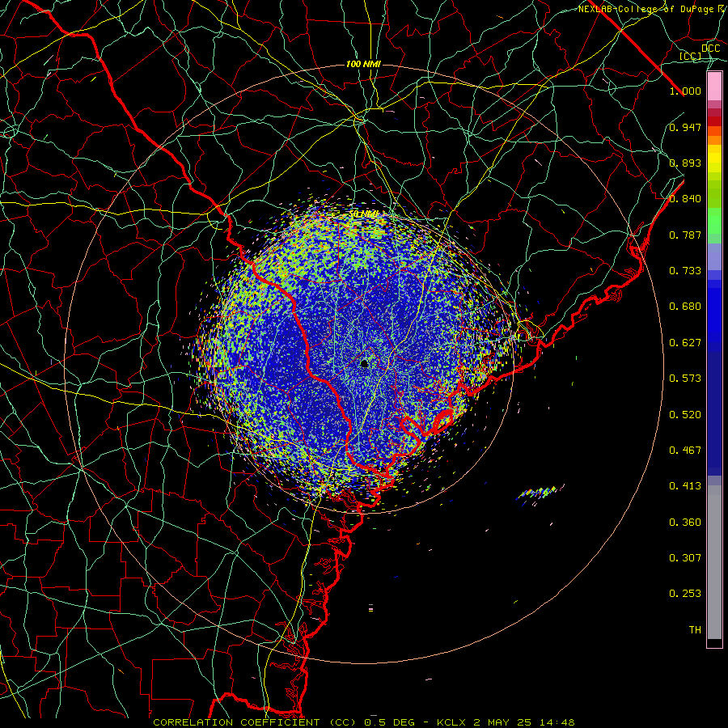
Task: Click the isolated offshore echo streak southeast of the radar
Action: coord(539,493)
